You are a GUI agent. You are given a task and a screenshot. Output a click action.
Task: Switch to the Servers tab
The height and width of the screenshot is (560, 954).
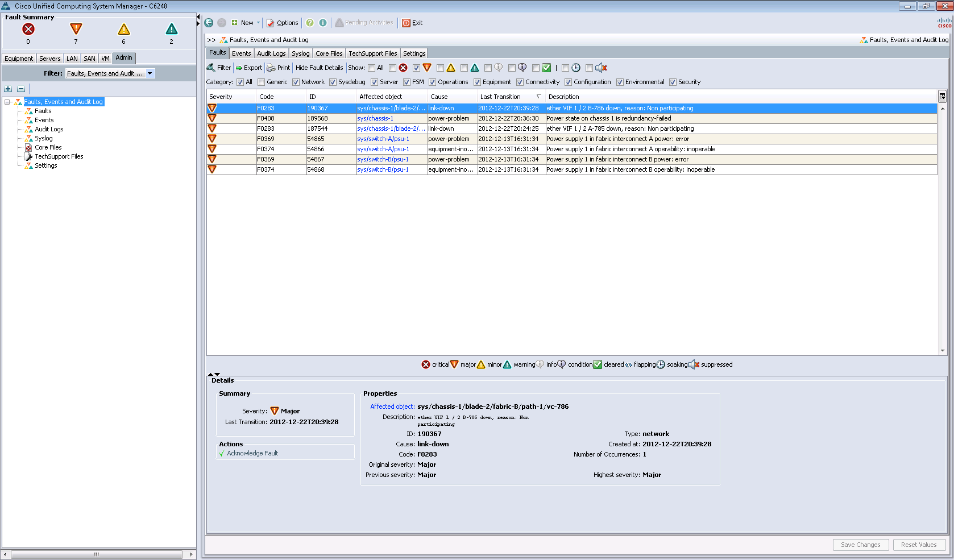(x=50, y=59)
